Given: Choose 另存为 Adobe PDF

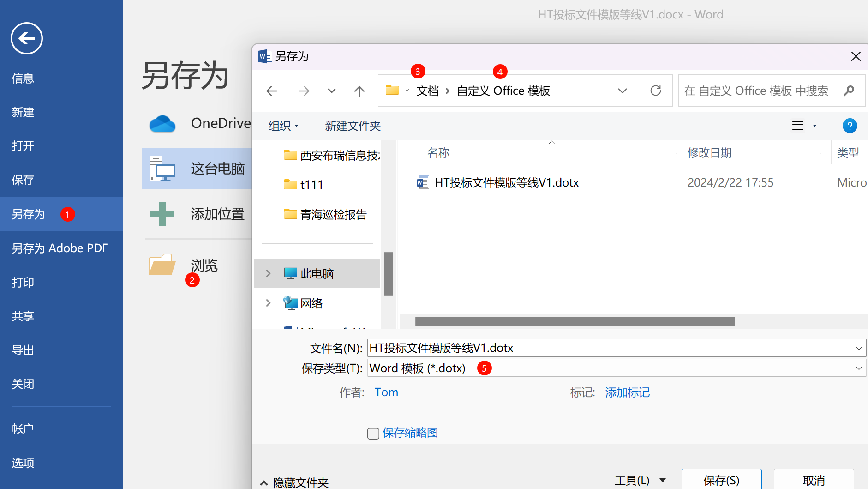Looking at the screenshot, I should [x=60, y=248].
